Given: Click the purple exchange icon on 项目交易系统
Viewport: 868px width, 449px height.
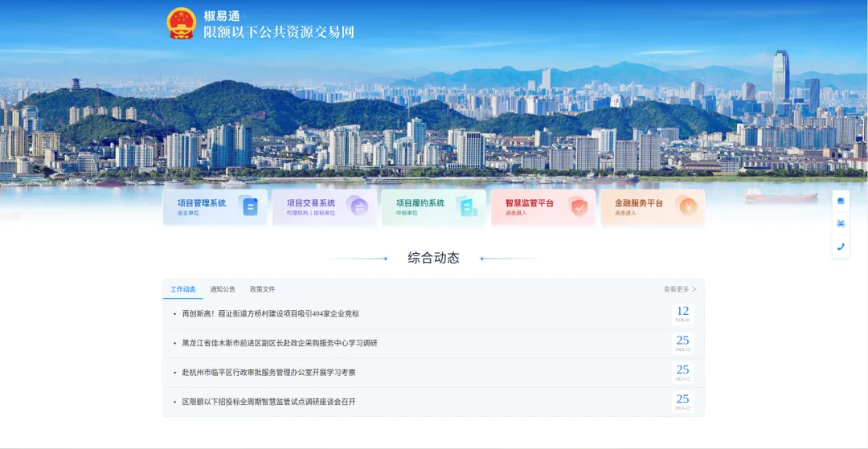Looking at the screenshot, I should 358,206.
